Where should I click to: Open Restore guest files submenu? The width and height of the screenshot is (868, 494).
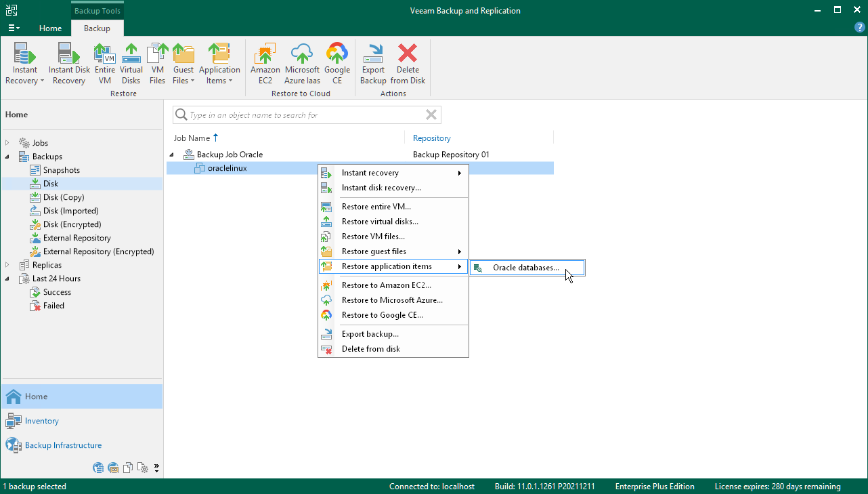click(x=393, y=251)
